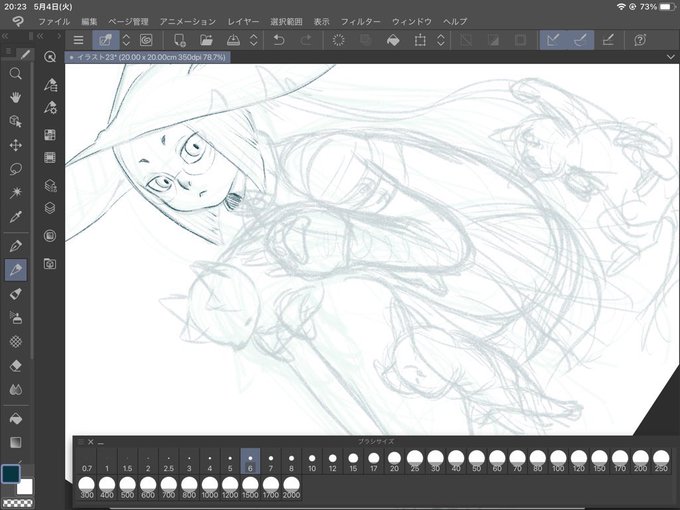Viewport: 680px width, 510px height.
Task: Select the Blend droplet tool
Action: coord(16,389)
